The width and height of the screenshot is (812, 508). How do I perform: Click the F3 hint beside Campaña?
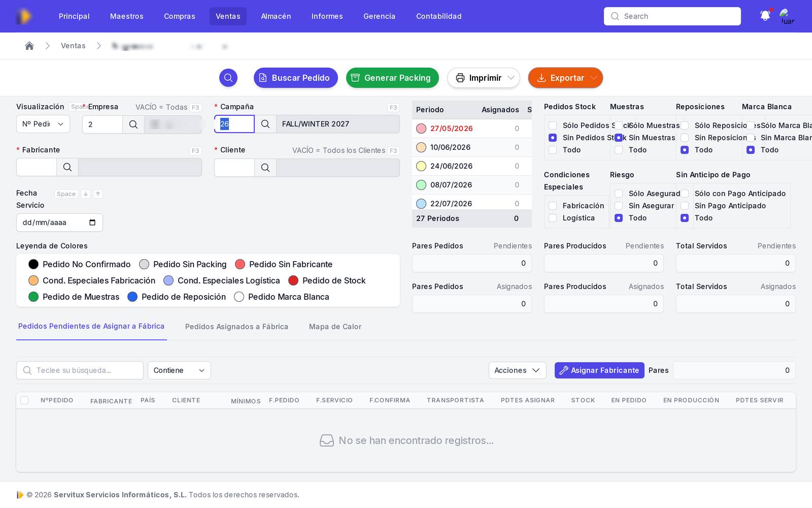pyautogui.click(x=393, y=107)
